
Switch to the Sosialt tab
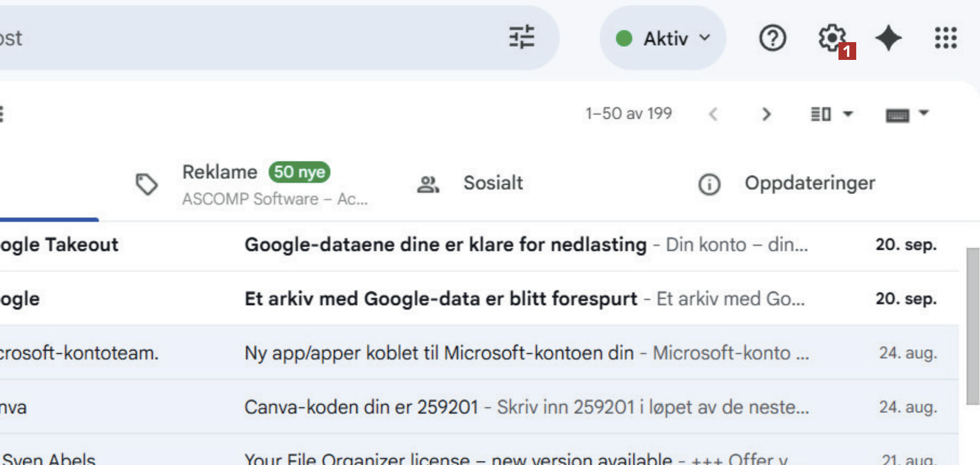point(493,183)
